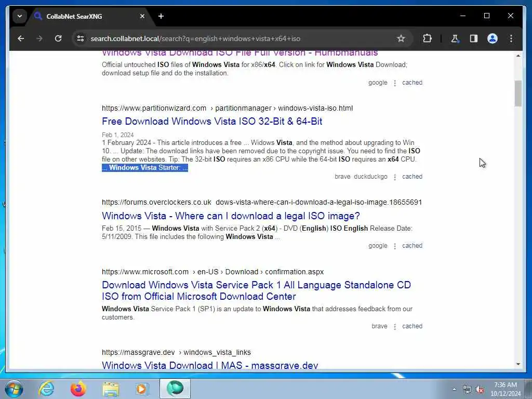Screen dimensions: 532x399
Task: Click brave engine label under partitionwizard result
Action: point(342,177)
